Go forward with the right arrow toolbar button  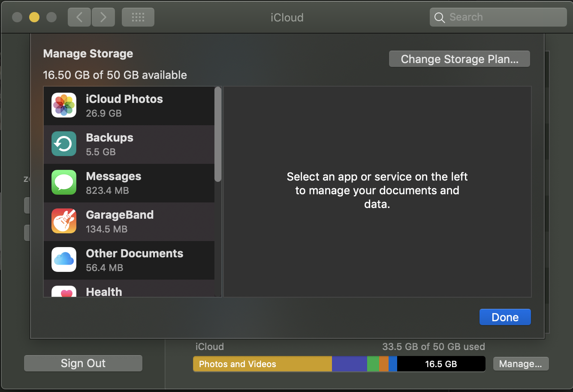pos(103,17)
